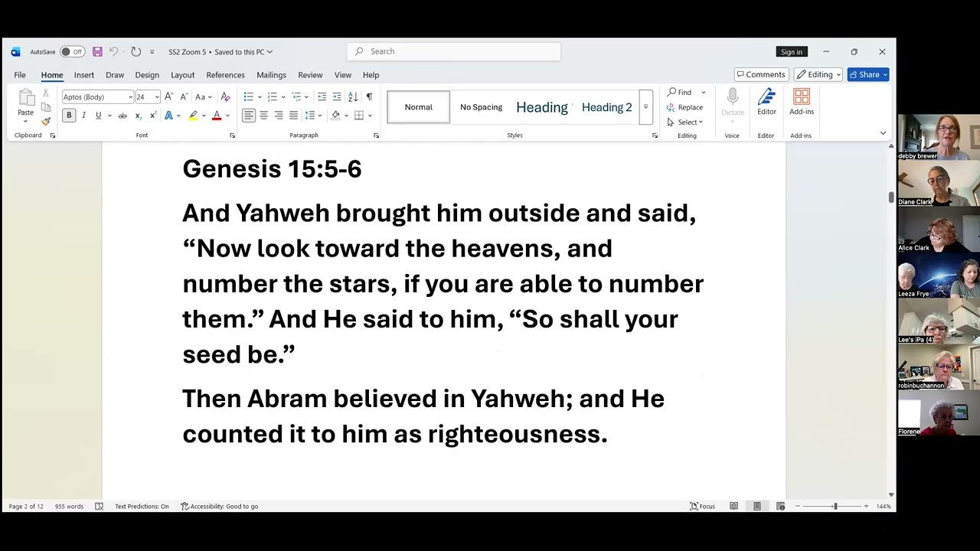Select Web Layout view in status bar
980x551 pixels.
(781, 506)
